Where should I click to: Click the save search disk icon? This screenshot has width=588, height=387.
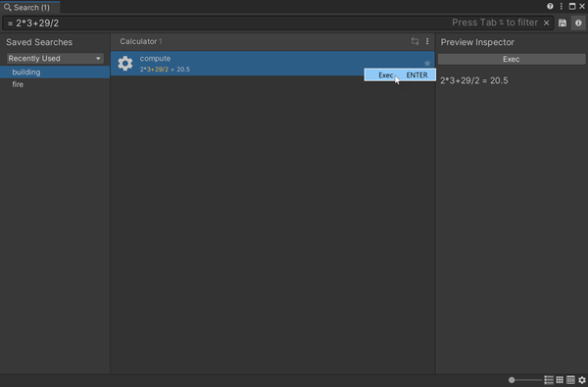tap(563, 23)
